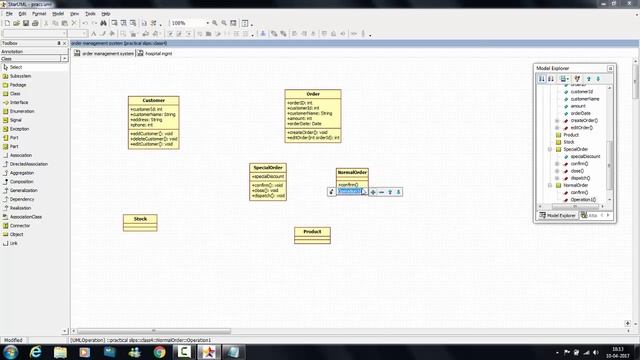
Task: Collapse the SpecialOrder tree node
Action: (550, 149)
